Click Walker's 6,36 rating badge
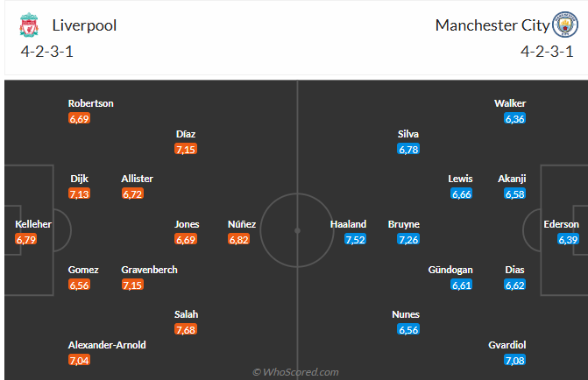This screenshot has height=380, width=588. (515, 119)
